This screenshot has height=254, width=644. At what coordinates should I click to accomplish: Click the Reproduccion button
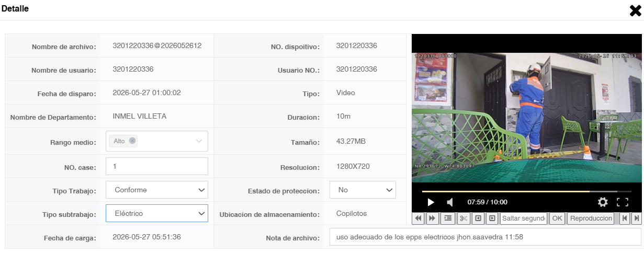[x=591, y=218]
